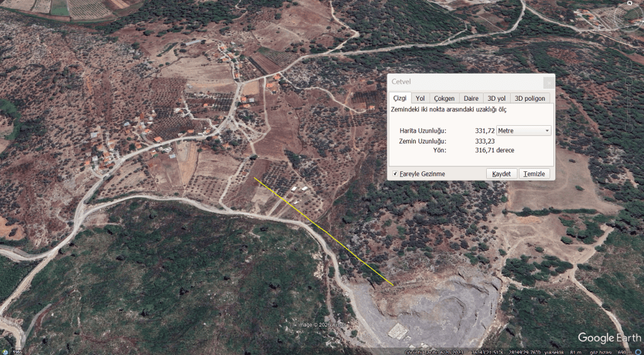Select the 3D poligon tab

(530, 98)
